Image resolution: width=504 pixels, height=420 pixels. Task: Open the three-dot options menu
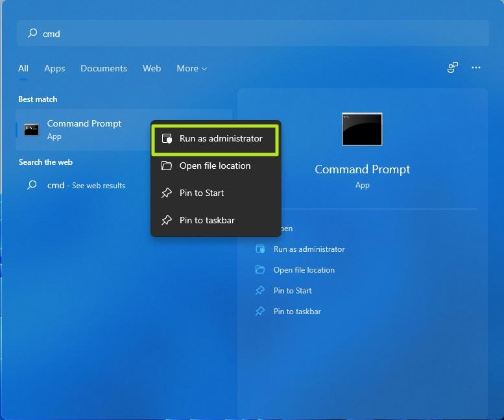point(476,68)
